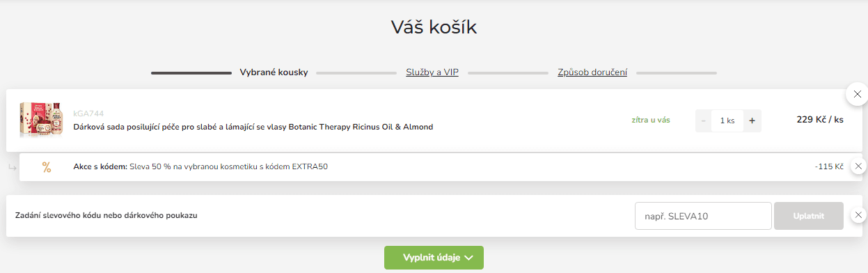868x273 pixels.
Task: Close the discount code entry row
Action: [x=858, y=215]
